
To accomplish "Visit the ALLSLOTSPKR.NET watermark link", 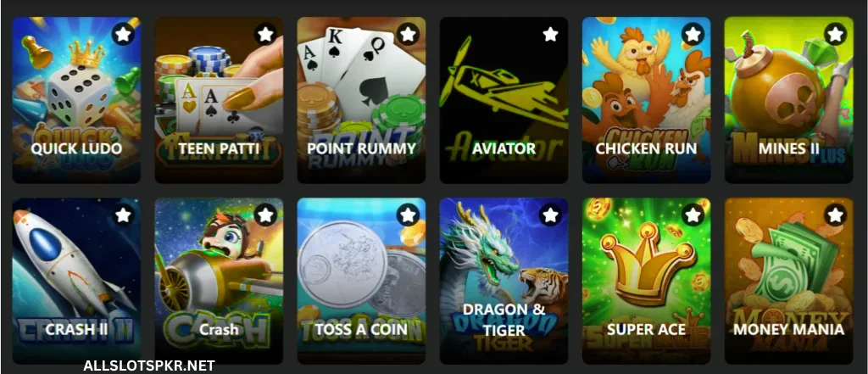I will coord(149,366).
